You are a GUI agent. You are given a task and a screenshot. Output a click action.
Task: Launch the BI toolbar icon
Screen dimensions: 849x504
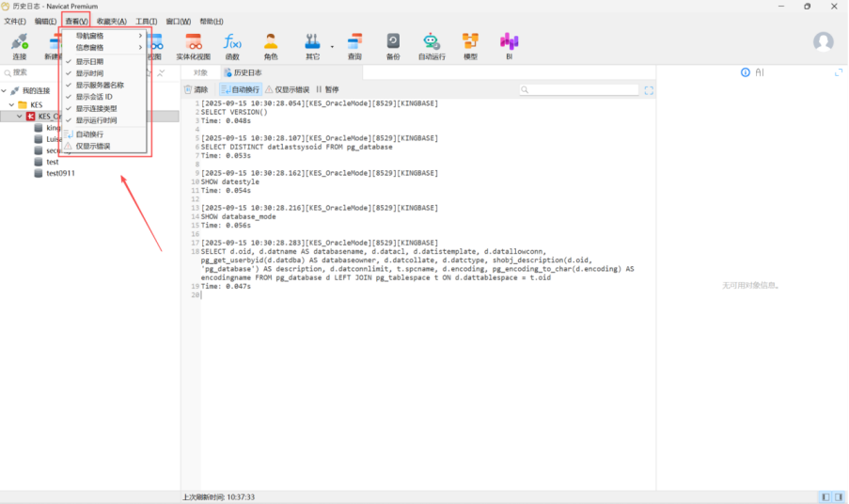[x=509, y=45]
